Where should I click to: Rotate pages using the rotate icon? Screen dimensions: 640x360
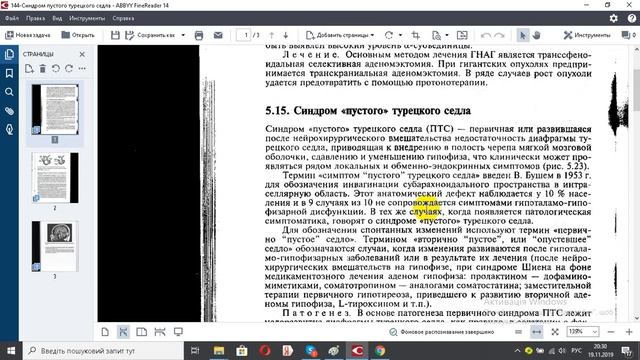(x=389, y=36)
